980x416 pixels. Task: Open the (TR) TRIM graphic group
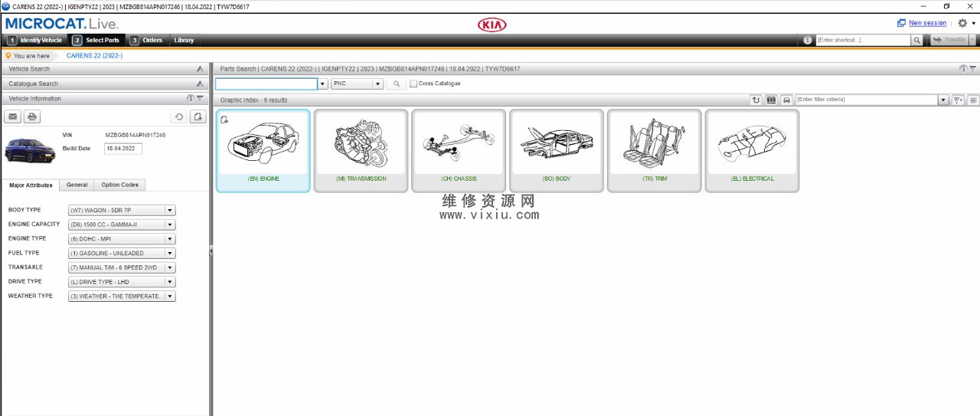click(x=655, y=150)
